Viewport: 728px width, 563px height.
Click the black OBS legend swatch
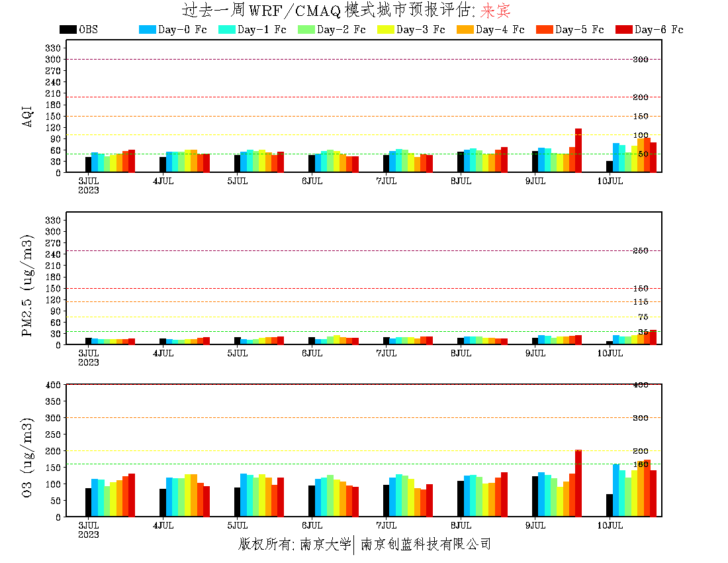[x=68, y=29]
